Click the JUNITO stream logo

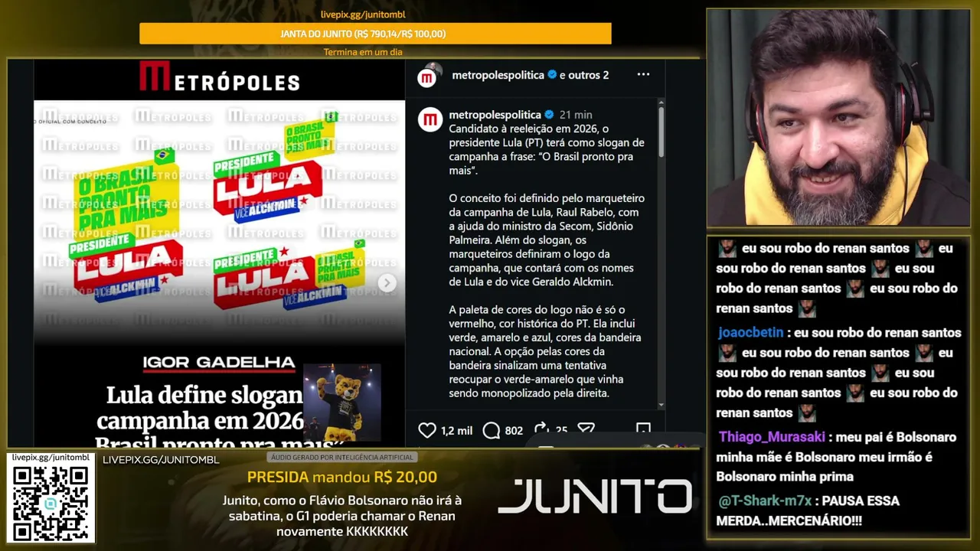point(594,497)
